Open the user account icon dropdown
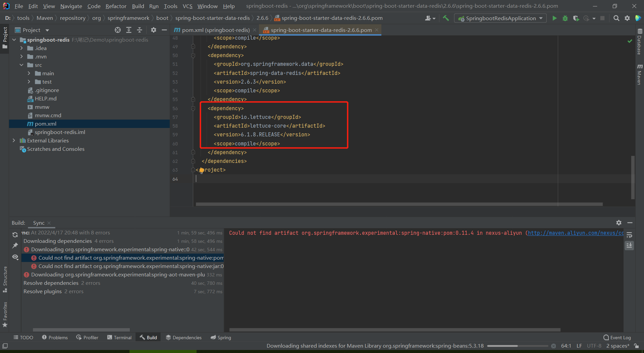 click(x=430, y=18)
